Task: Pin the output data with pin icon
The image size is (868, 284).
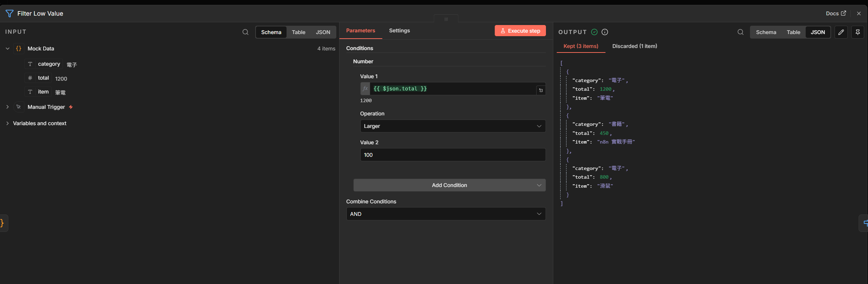Action: 858,32
